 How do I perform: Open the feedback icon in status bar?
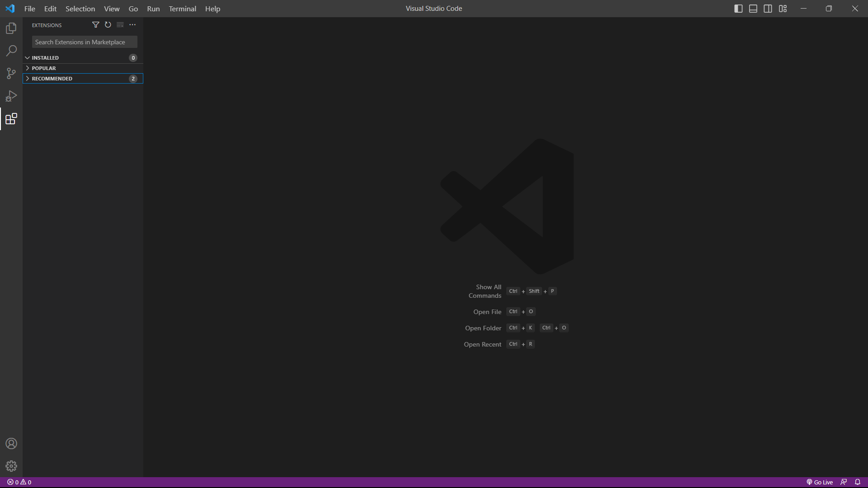point(844,482)
